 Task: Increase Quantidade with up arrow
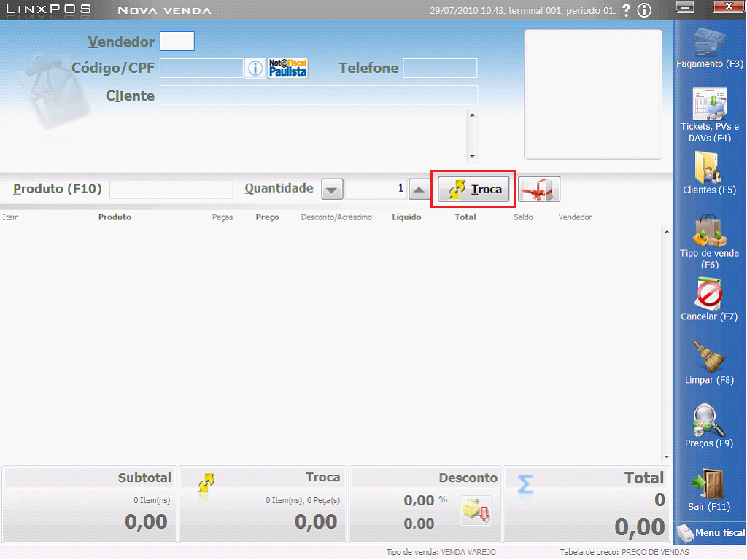(x=419, y=190)
